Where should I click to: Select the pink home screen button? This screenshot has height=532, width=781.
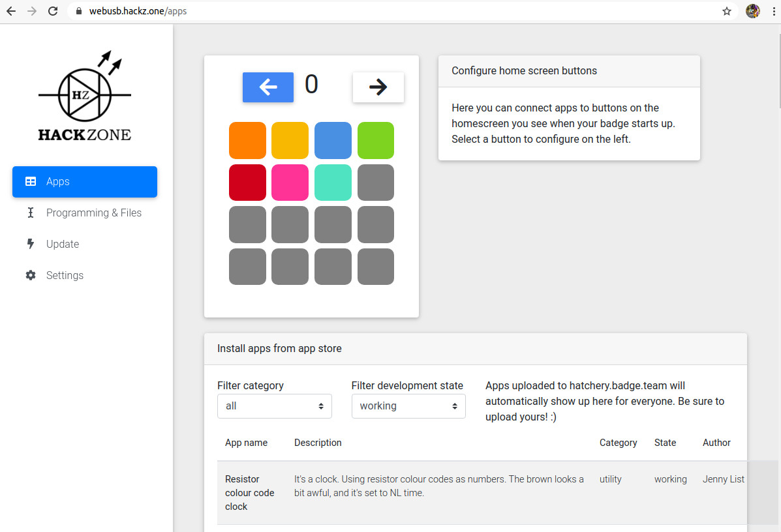pos(290,183)
